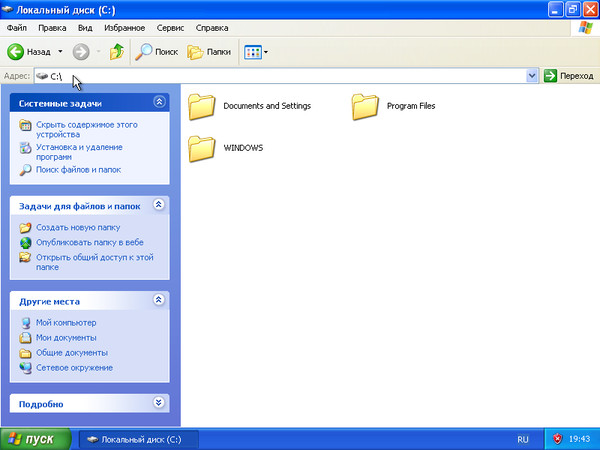
Task: Open Общие документы in Другие места
Action: [72, 352]
